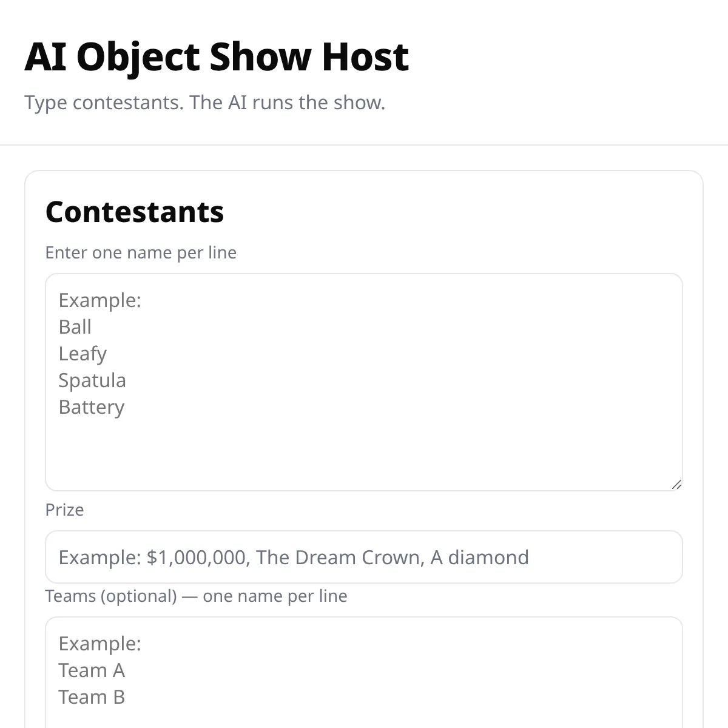Click "Example:" in the Contestants box
This screenshot has height=728, width=728.
(100, 300)
